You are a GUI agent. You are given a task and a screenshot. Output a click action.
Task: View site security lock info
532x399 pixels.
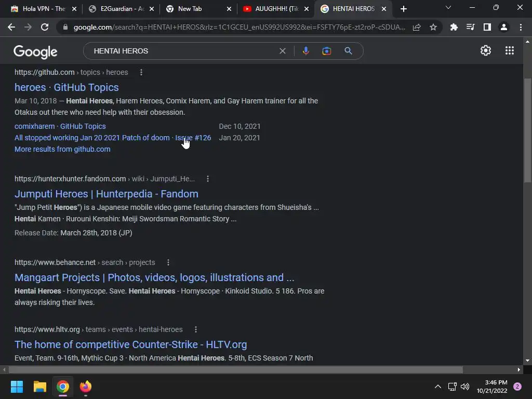[x=65, y=27]
